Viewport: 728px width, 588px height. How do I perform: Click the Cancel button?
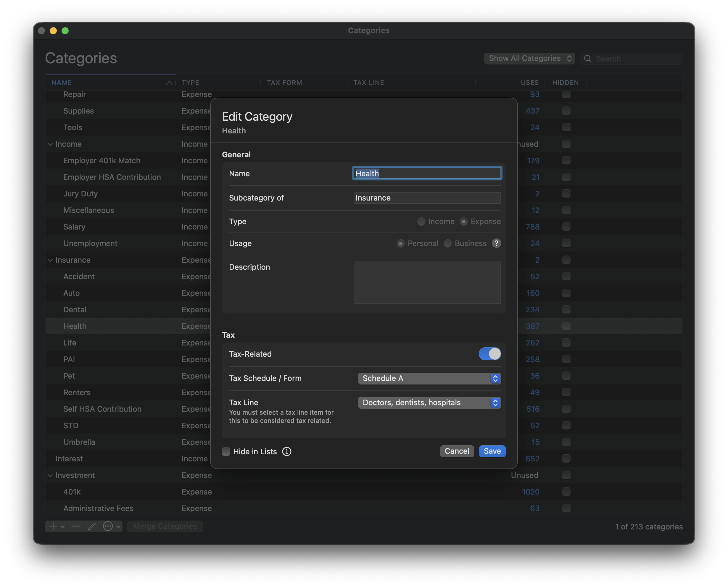457,451
